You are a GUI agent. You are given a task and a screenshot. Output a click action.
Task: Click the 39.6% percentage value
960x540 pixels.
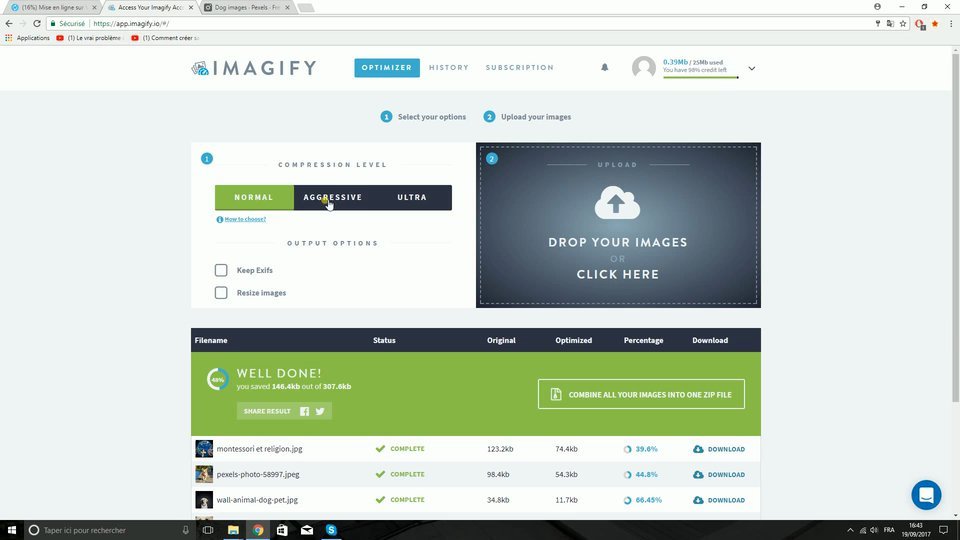tap(646, 449)
